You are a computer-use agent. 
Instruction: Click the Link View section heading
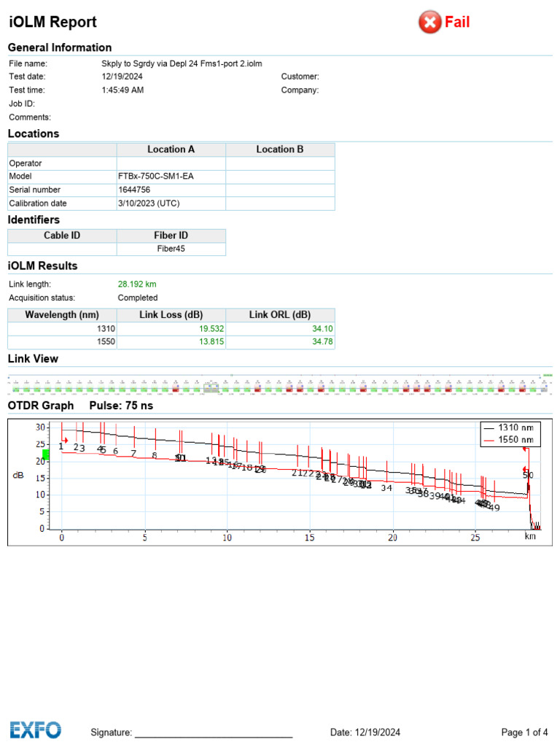coord(33,359)
